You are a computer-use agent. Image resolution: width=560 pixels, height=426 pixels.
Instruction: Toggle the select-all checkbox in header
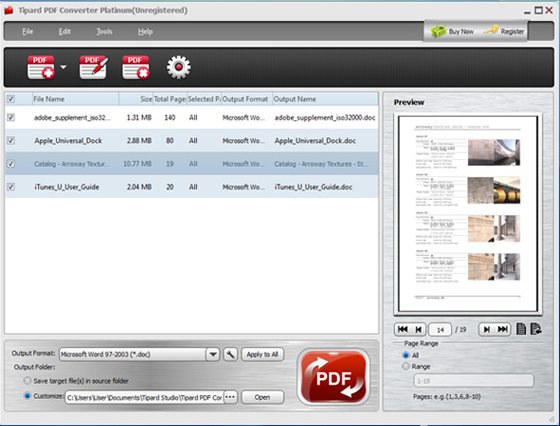pos(11,99)
